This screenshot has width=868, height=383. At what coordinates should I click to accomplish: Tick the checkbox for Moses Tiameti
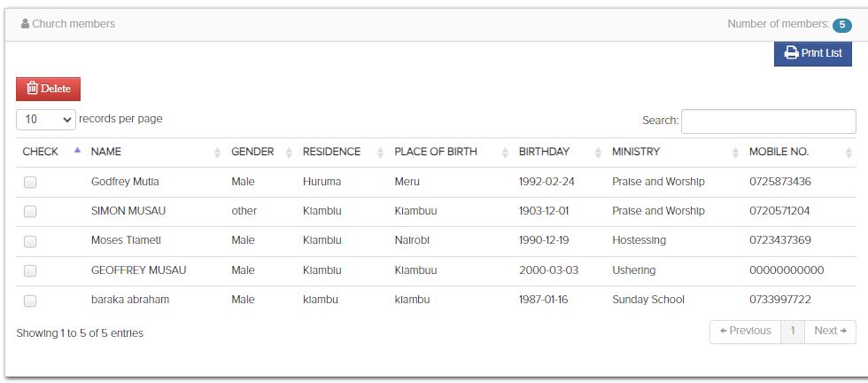point(30,241)
